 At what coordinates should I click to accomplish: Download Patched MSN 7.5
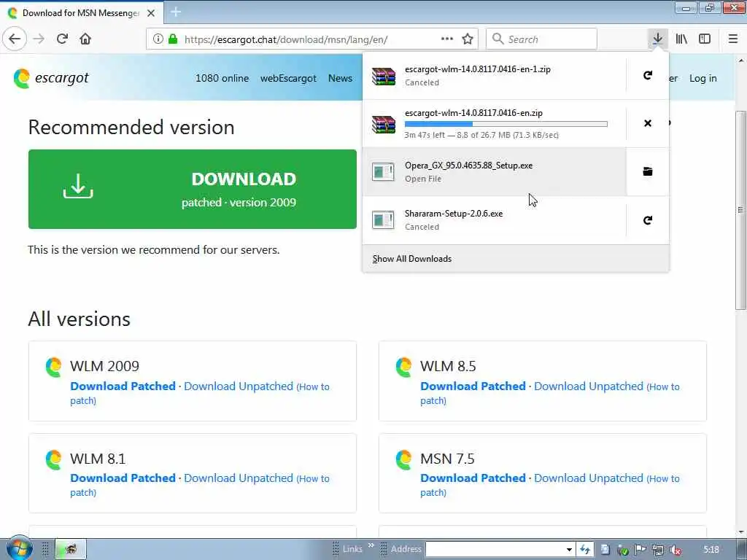(473, 478)
